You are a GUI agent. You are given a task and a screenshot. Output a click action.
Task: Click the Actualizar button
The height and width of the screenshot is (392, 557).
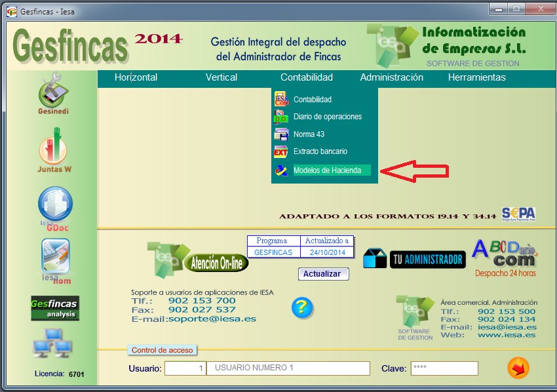click(x=323, y=274)
